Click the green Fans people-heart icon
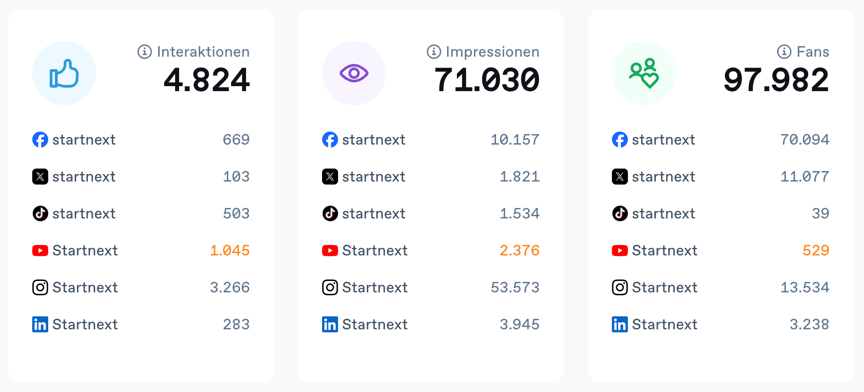This screenshot has height=392, width=864. point(644,73)
